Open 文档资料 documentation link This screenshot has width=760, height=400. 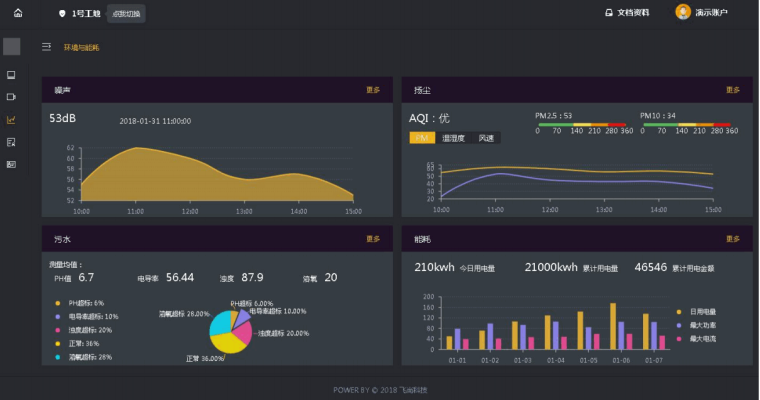pyautogui.click(x=627, y=13)
